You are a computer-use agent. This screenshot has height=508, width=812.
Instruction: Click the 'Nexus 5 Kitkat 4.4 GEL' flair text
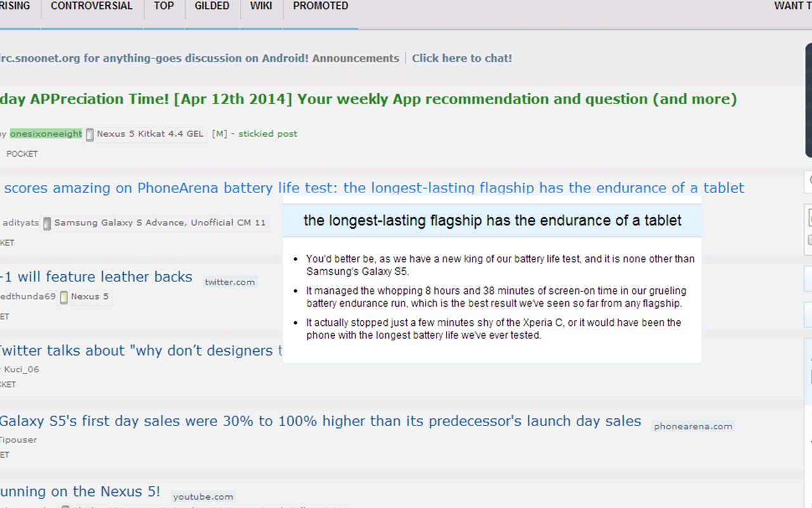(150, 134)
